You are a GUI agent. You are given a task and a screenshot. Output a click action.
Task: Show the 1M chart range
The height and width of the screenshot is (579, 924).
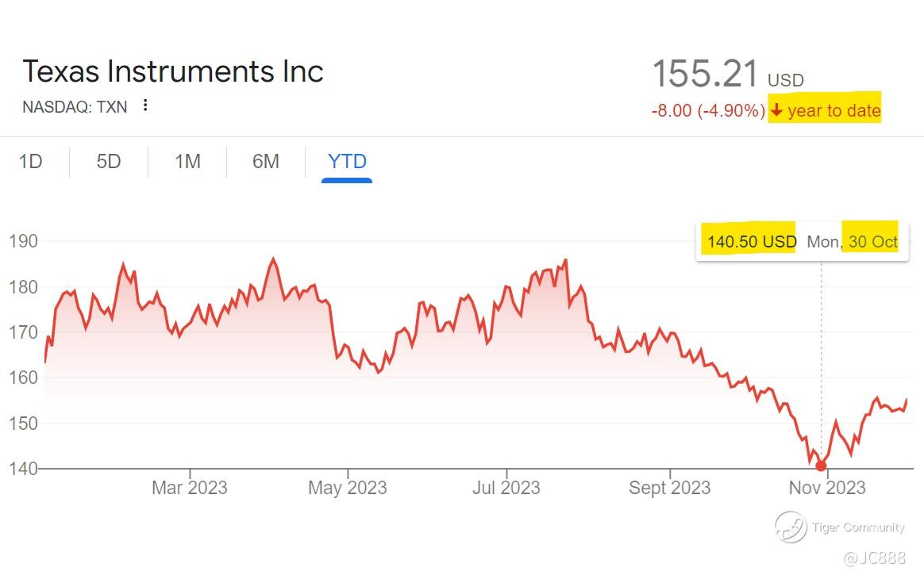tap(187, 162)
